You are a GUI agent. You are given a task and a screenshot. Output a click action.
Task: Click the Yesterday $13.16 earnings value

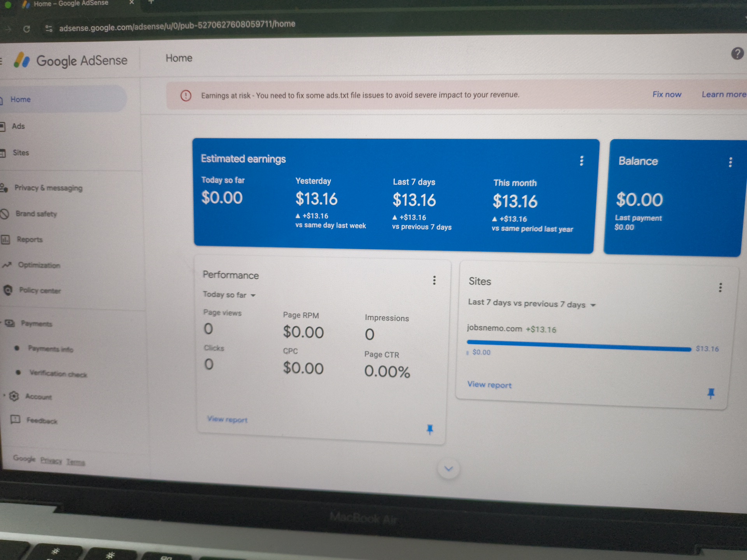tap(316, 199)
